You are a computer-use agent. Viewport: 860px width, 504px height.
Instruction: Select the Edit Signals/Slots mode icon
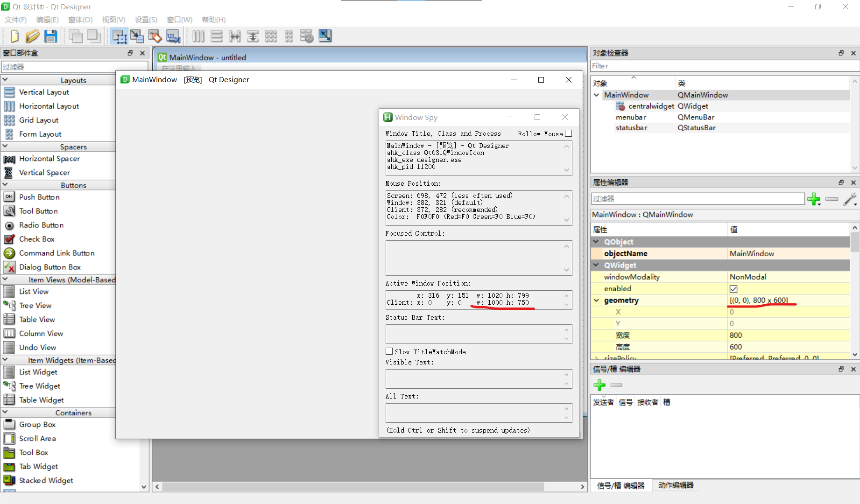[x=137, y=36]
